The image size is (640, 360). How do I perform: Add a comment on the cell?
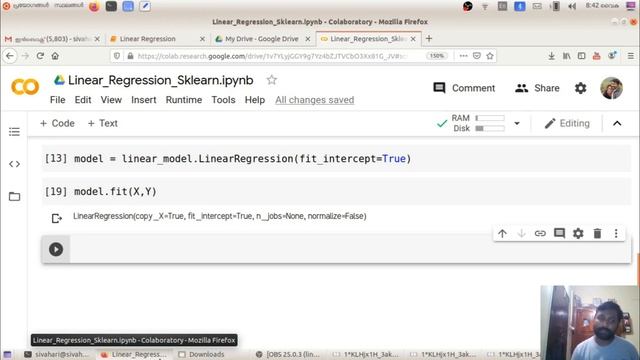click(559, 233)
